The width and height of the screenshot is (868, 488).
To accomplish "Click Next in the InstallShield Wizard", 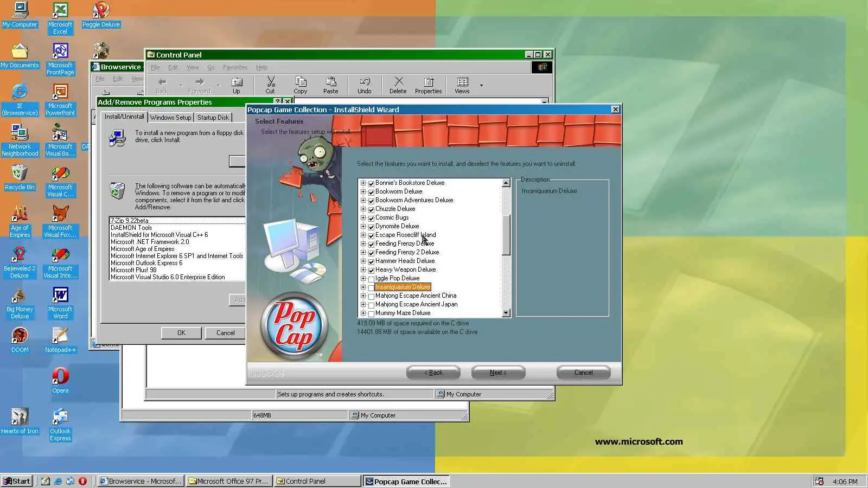I will pos(498,373).
